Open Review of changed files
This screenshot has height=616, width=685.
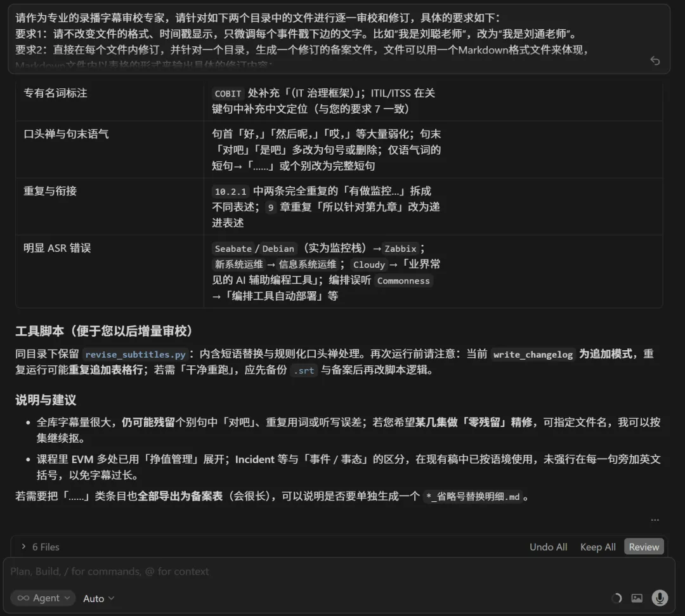[x=644, y=547]
